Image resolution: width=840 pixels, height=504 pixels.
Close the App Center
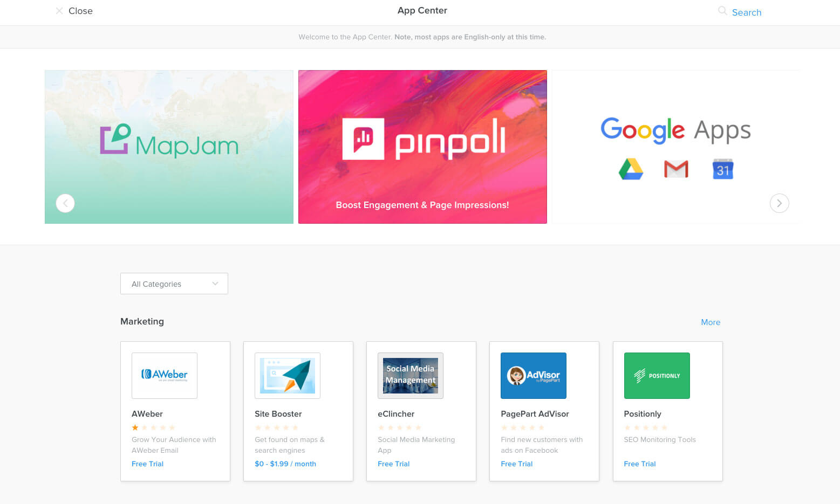(74, 11)
